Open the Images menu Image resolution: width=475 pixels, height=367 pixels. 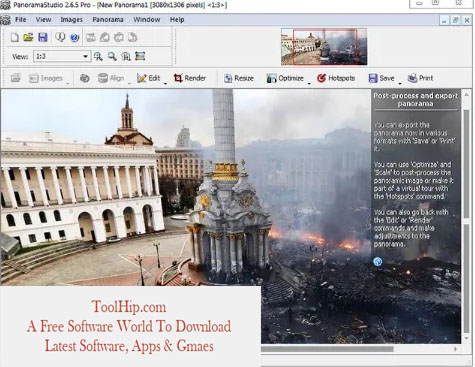[x=71, y=20]
